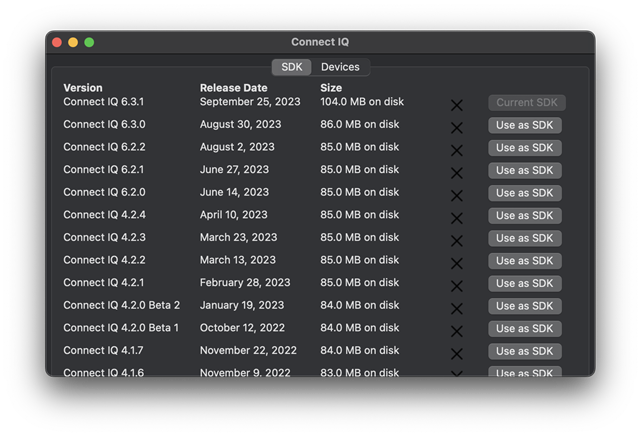Click the October 12, 2022 release date
The width and height of the screenshot is (640, 436).
tap(242, 328)
